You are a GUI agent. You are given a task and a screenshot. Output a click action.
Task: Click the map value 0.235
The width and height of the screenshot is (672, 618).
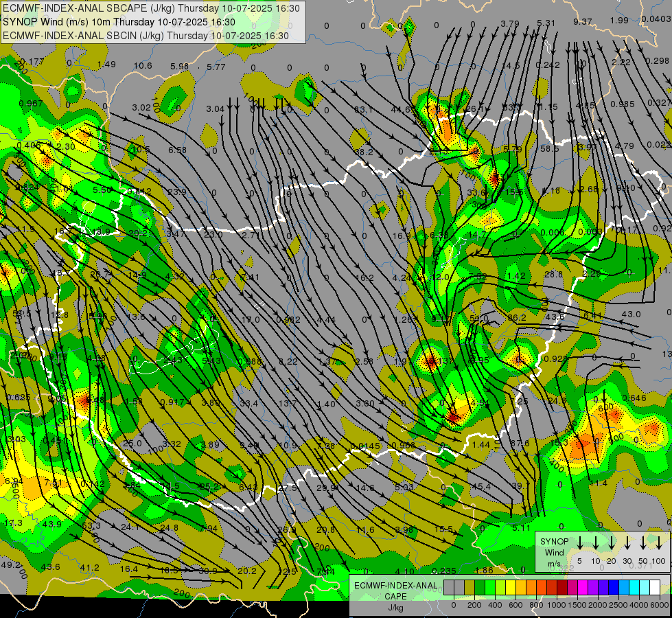[x=444, y=571]
